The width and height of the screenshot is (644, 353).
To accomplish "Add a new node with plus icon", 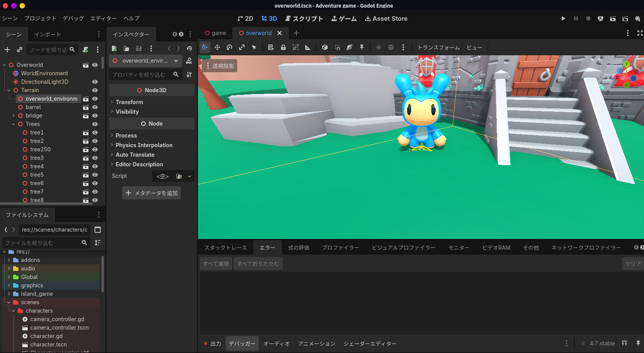I will 7,50.
